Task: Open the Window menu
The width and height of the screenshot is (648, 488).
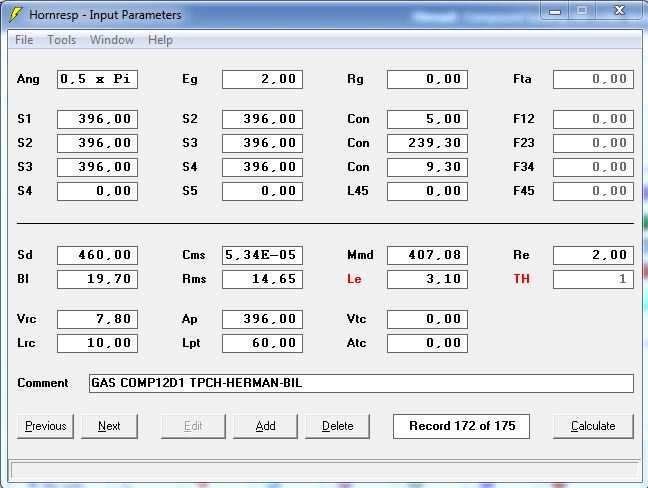Action: (x=112, y=40)
